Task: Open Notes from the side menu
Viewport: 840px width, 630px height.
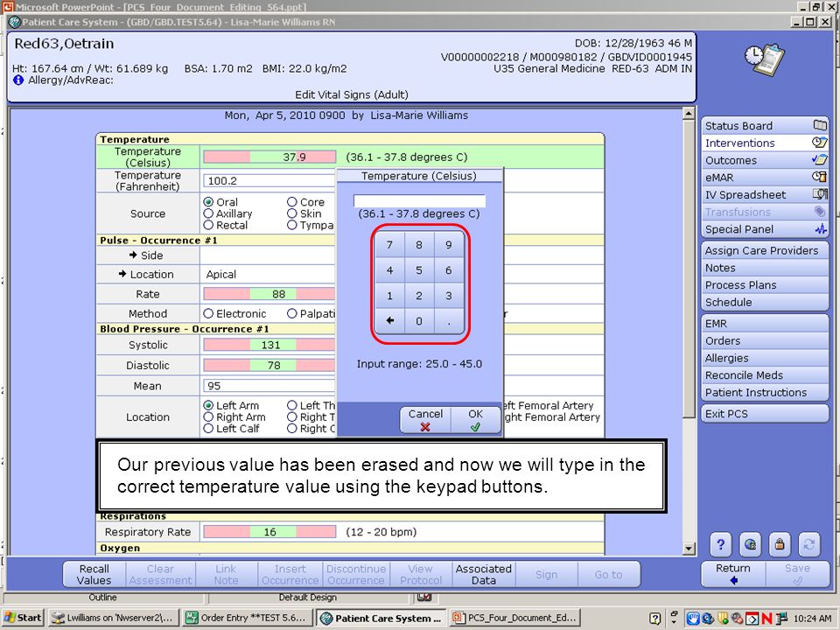Action: point(765,268)
